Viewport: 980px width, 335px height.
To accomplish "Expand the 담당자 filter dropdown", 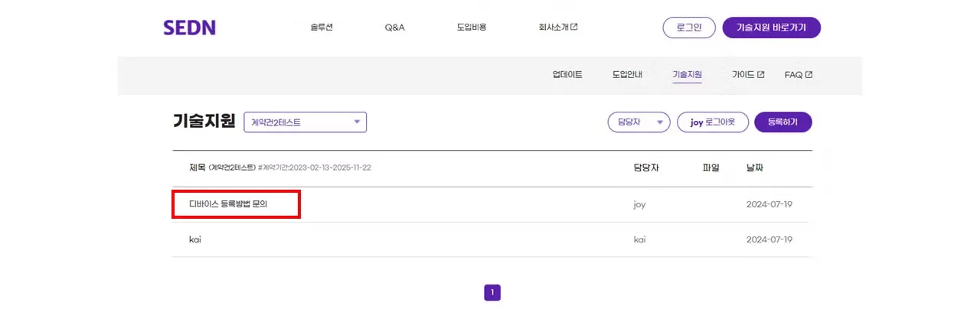I will pyautogui.click(x=639, y=122).
